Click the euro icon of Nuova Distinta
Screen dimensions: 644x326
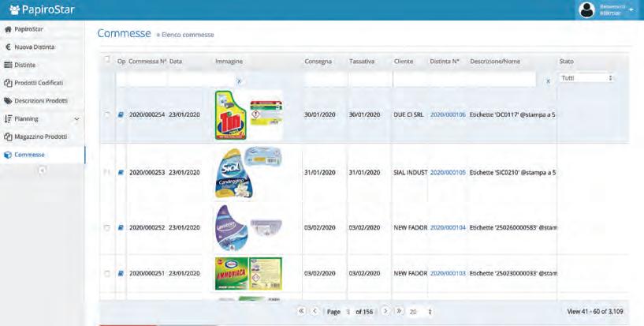click(x=8, y=47)
